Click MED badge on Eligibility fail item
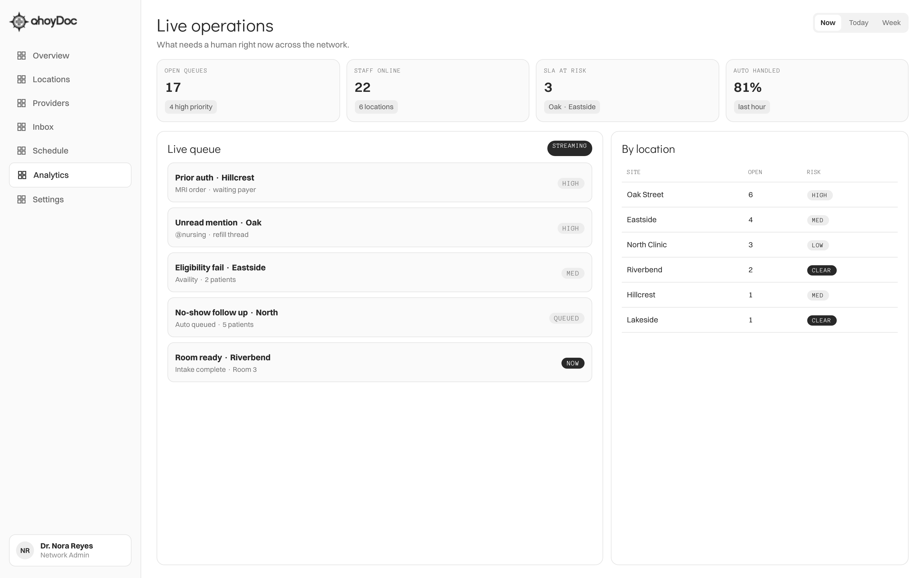The height and width of the screenshot is (578, 924). pos(572,273)
